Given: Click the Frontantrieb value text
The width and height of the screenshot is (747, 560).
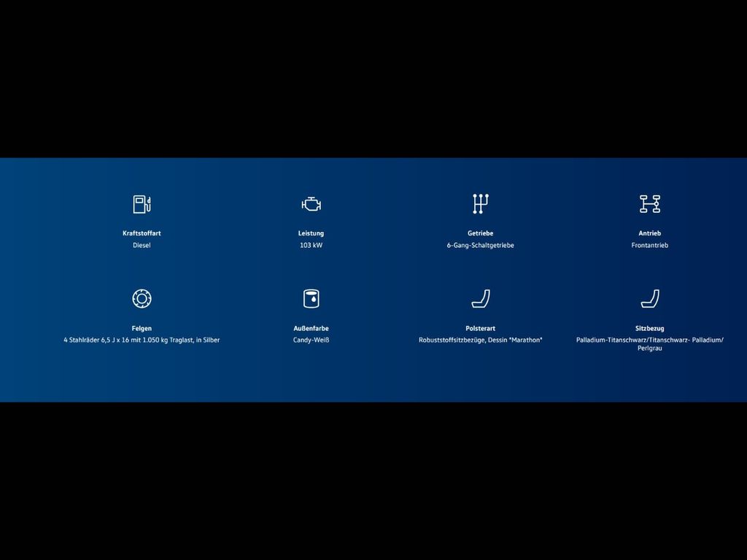Looking at the screenshot, I should click(x=649, y=246).
